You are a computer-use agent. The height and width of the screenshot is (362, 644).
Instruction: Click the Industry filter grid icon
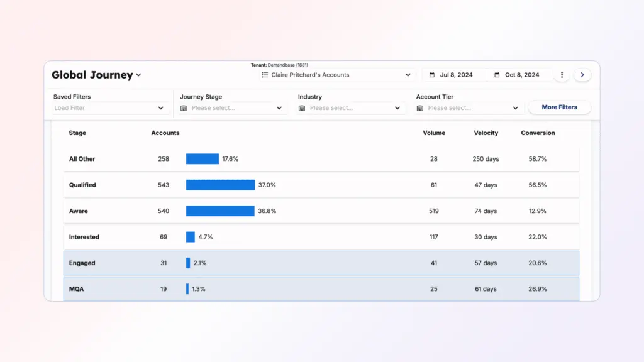pos(302,108)
